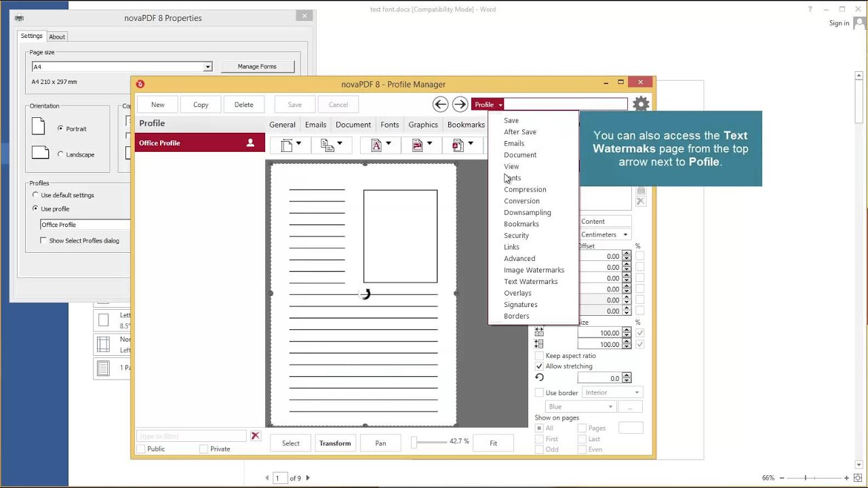Expand the Profile dropdown arrow
The height and width of the screenshot is (488, 868).
coord(500,105)
